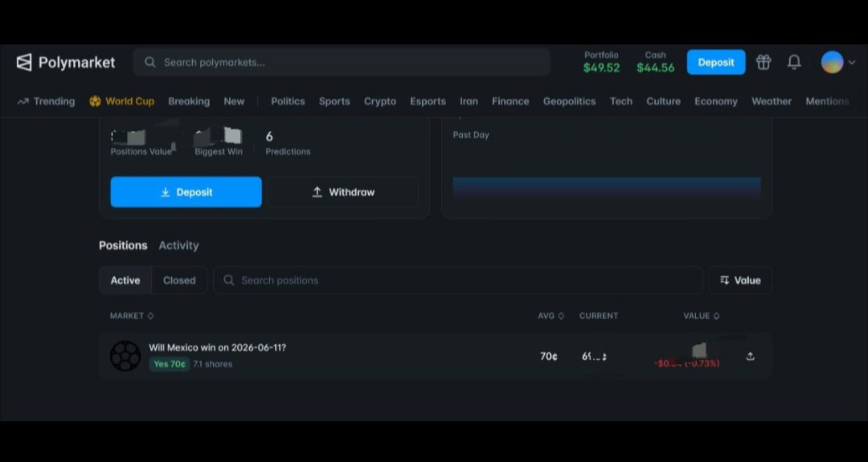
Task: Click the Trending arrow icon
Action: pyautogui.click(x=23, y=101)
